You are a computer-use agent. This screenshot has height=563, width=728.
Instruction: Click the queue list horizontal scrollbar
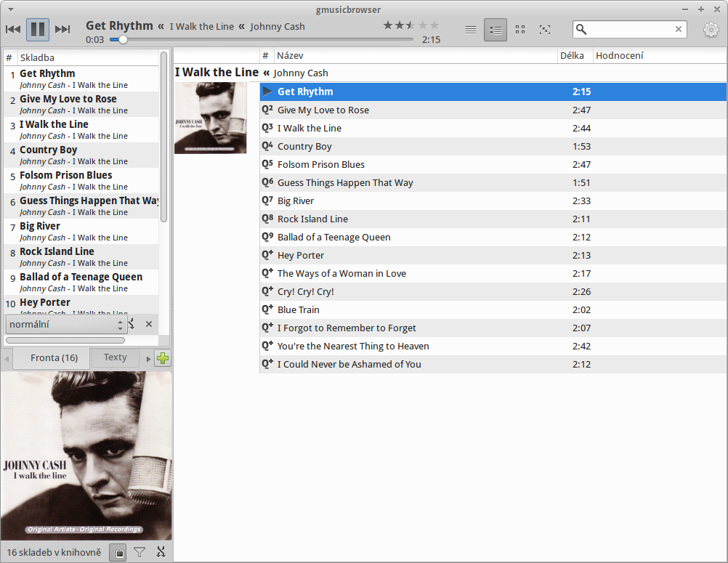tap(65, 340)
